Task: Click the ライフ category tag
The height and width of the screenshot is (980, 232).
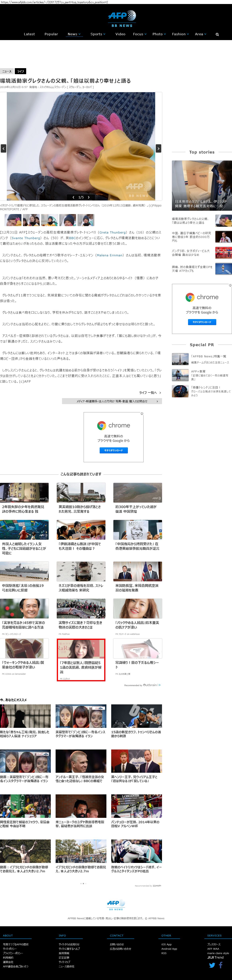Action: (21, 71)
